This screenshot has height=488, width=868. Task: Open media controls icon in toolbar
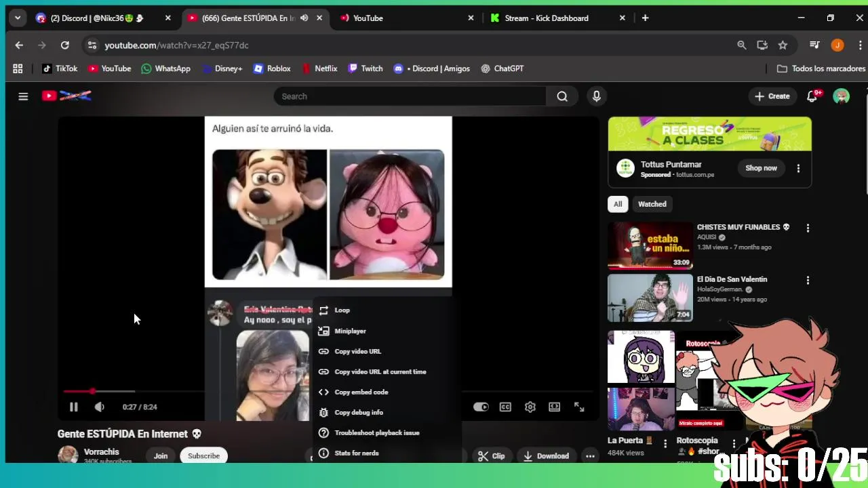(814, 45)
